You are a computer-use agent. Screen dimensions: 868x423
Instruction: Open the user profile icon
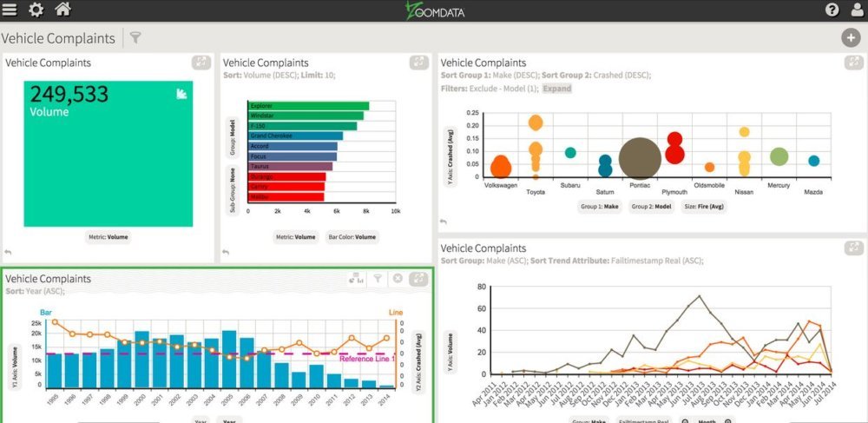856,10
